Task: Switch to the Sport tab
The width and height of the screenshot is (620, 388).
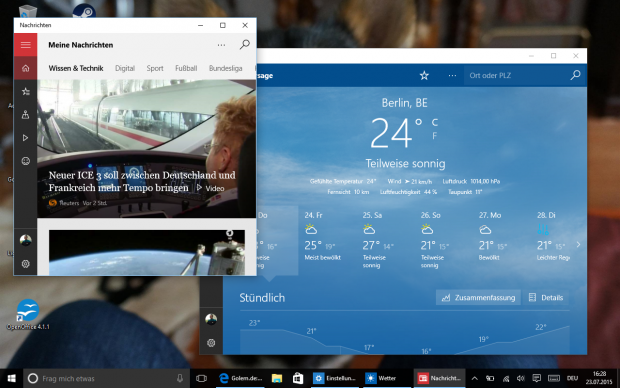Action: click(155, 68)
